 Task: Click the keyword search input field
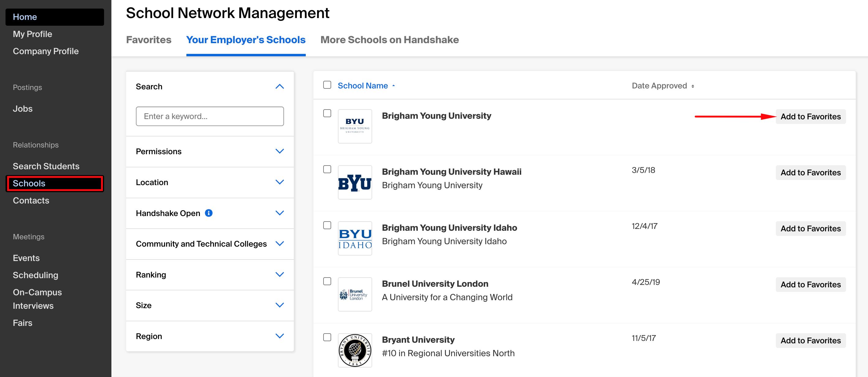coord(210,116)
